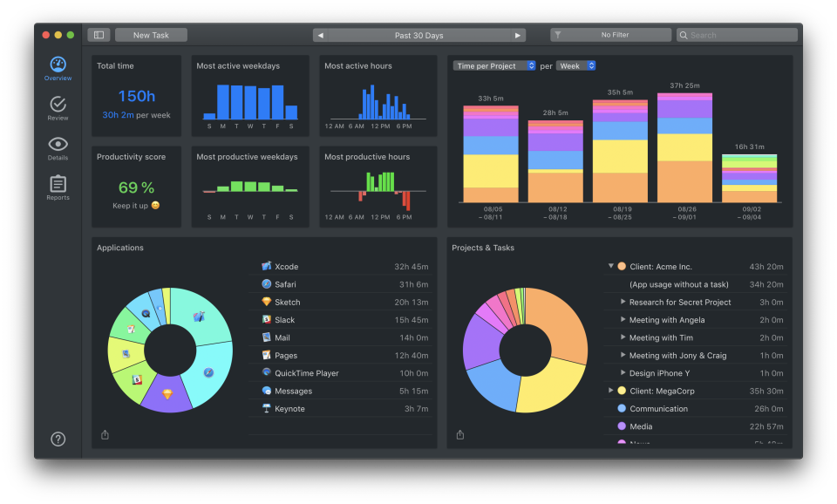Screen dimensions: 837x504
Task: Click the 34h 20m duration value
Action: pyautogui.click(x=766, y=284)
